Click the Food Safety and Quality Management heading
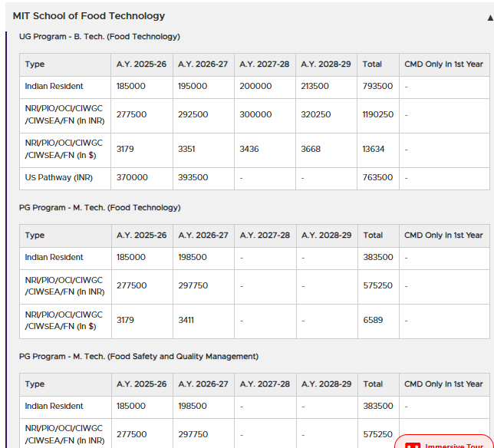This screenshot has width=494, height=448. click(139, 356)
